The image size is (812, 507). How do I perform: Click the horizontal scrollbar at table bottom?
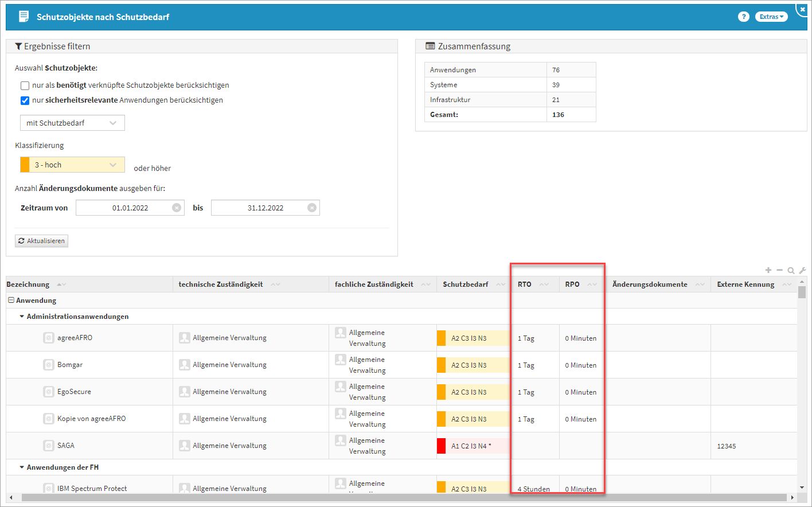pos(401,497)
